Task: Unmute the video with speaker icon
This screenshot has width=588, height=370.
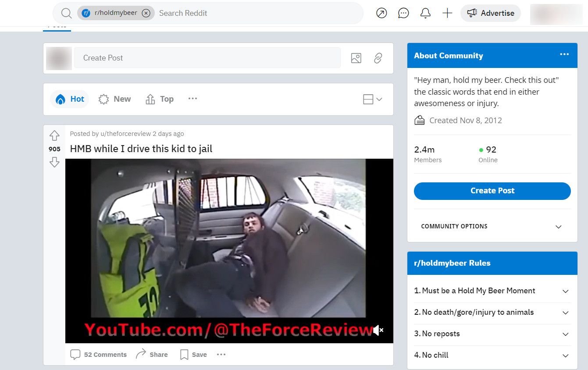Action: click(378, 330)
